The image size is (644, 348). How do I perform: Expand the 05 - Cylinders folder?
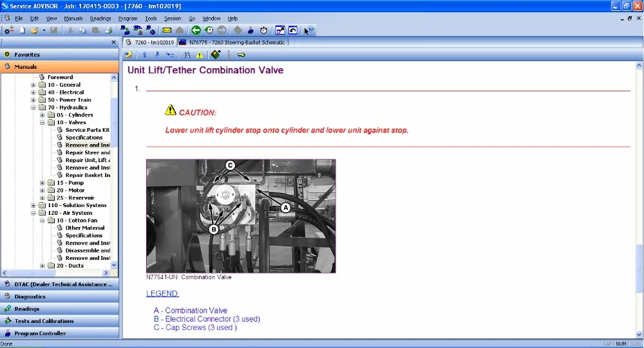pyautogui.click(x=43, y=115)
